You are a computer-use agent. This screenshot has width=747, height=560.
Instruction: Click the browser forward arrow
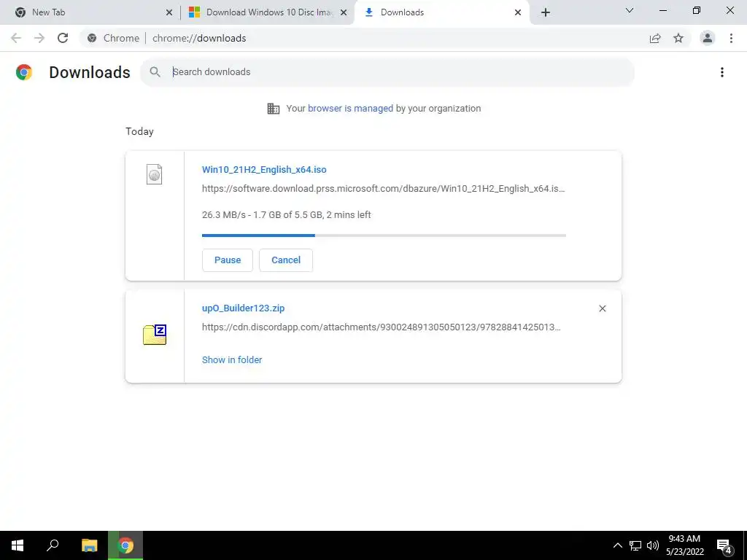39,38
